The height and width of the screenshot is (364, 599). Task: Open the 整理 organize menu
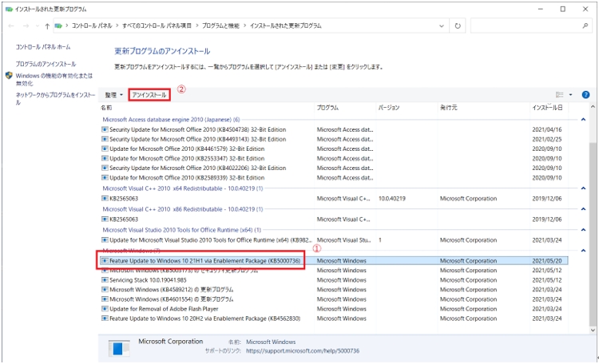[x=114, y=95]
